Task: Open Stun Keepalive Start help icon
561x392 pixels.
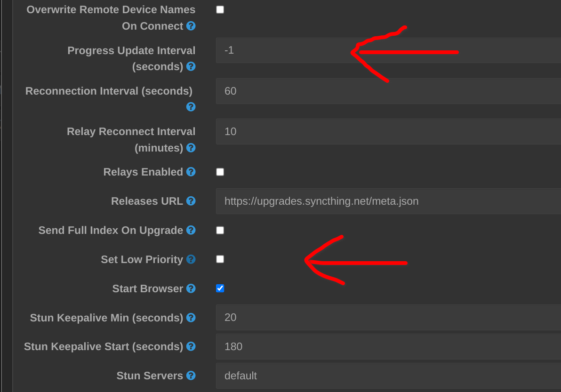Action: point(191,346)
